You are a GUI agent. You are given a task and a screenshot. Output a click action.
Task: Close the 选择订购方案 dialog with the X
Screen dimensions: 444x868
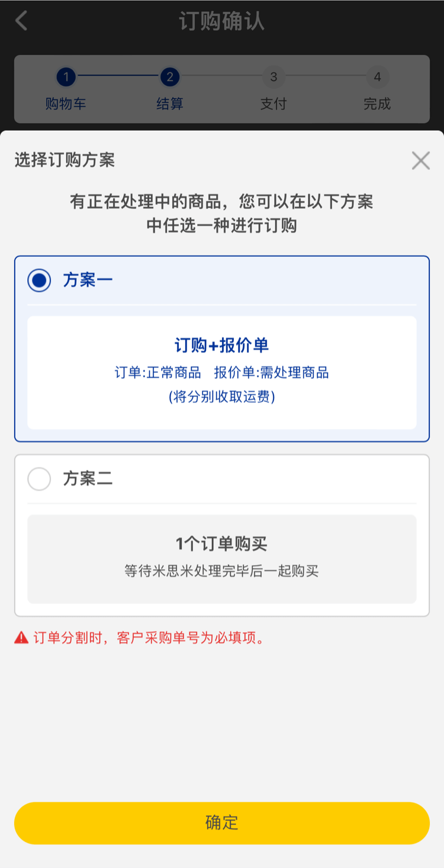pyautogui.click(x=420, y=160)
